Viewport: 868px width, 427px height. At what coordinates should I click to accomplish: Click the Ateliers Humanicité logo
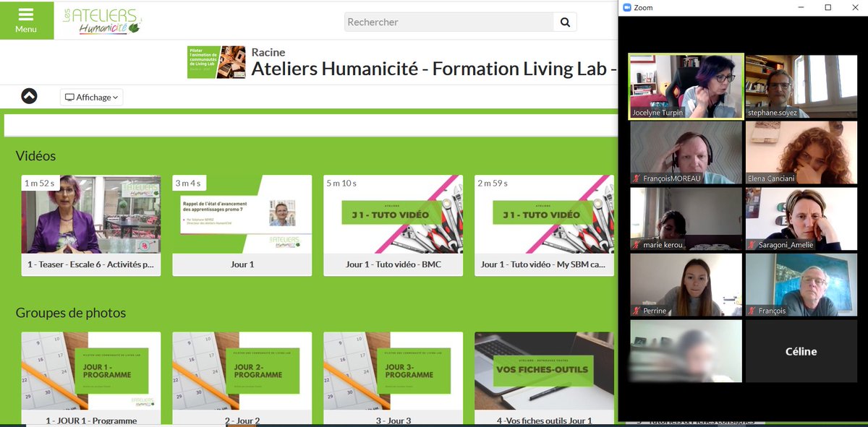pos(101,20)
